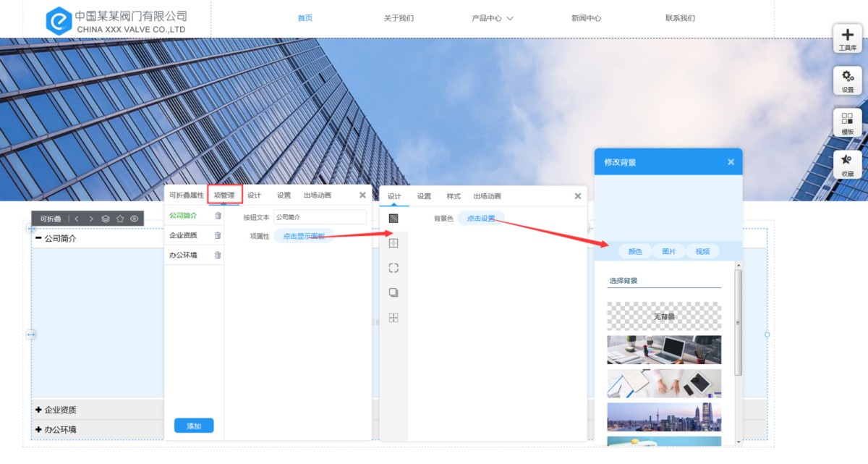868x464 pixels.
Task: Click the previous arrow in 可折叠 toolbar
Action: coord(77,219)
